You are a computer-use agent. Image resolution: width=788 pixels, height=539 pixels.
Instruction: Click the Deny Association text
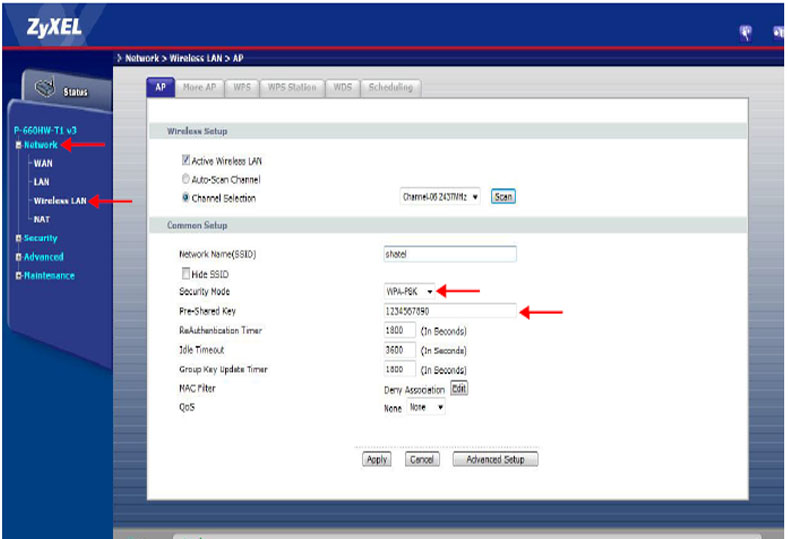tap(414, 390)
